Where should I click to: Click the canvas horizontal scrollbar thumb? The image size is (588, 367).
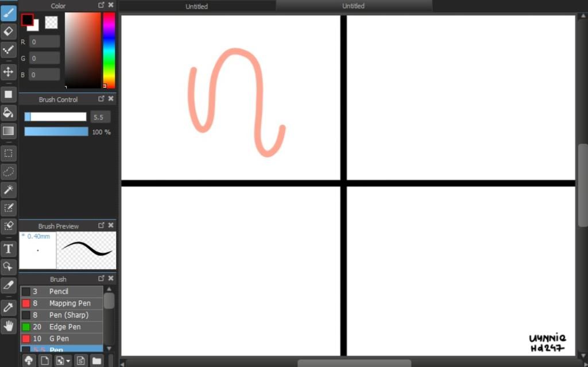coord(354,363)
